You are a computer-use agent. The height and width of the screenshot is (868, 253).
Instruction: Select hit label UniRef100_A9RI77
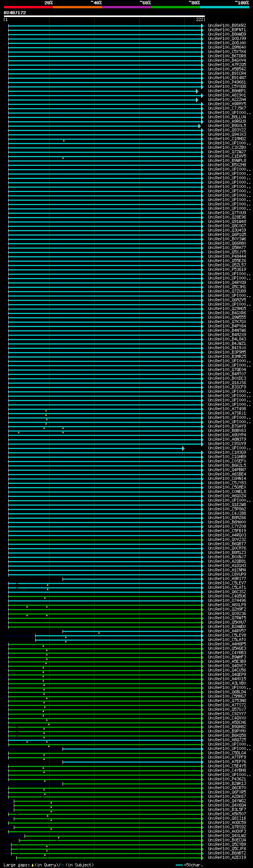[x=227, y=579]
